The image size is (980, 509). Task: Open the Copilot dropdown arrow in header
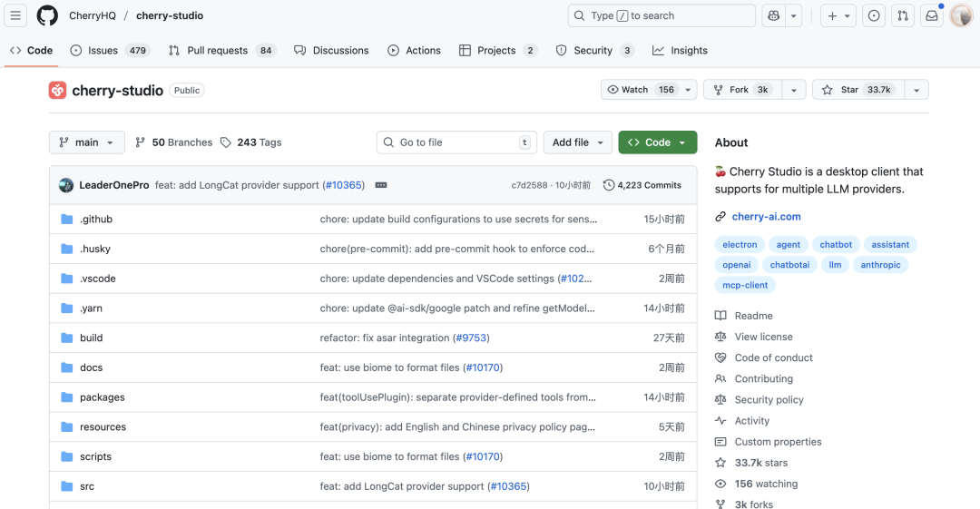(794, 15)
